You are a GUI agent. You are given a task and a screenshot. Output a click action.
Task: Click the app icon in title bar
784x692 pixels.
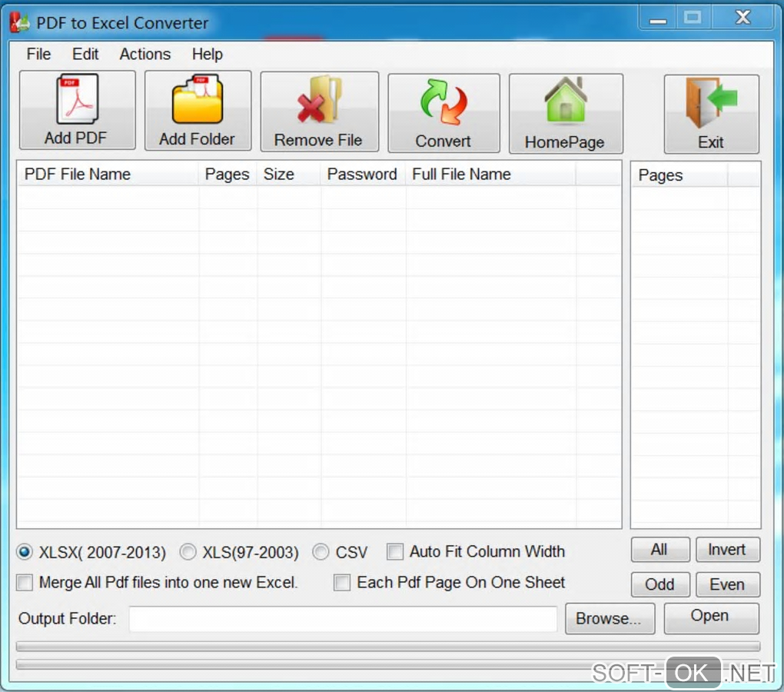point(19,22)
